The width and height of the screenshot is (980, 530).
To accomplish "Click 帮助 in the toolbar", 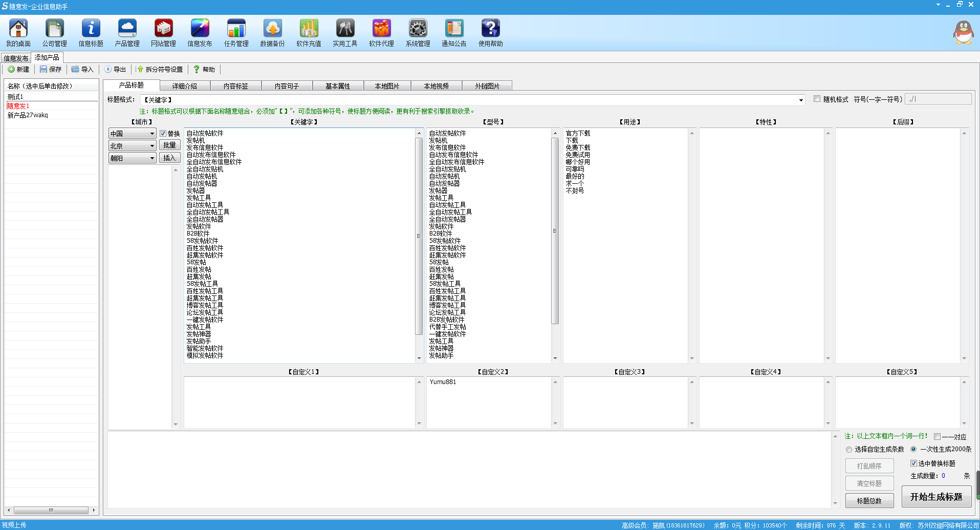I will click(204, 69).
